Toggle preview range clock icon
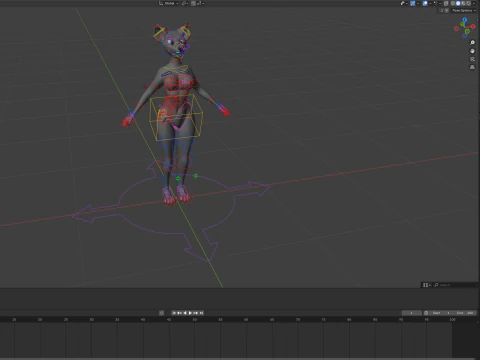This screenshot has width=480, height=360. pos(426,313)
